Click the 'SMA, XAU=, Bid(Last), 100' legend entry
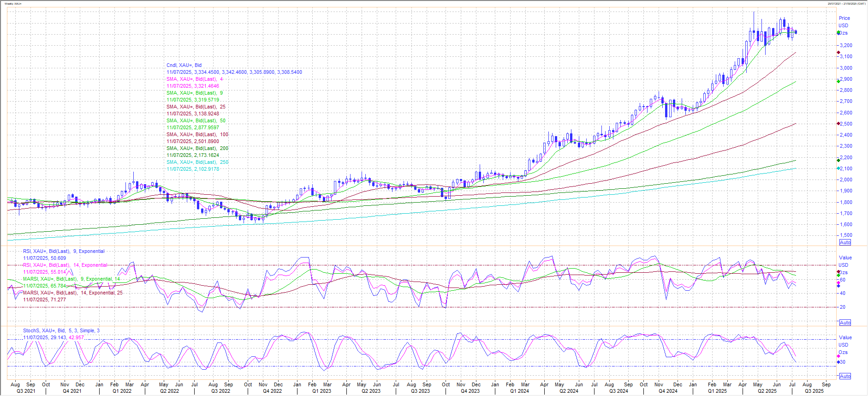This screenshot has height=396, width=868. click(x=197, y=134)
